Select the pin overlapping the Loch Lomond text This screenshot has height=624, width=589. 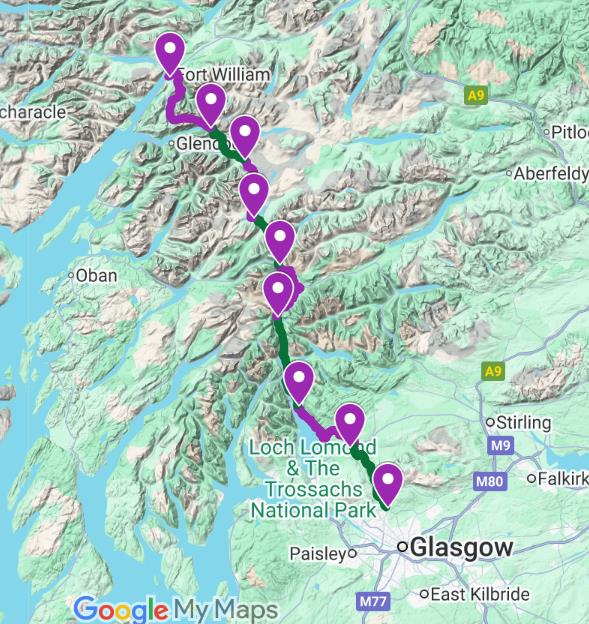click(x=350, y=425)
